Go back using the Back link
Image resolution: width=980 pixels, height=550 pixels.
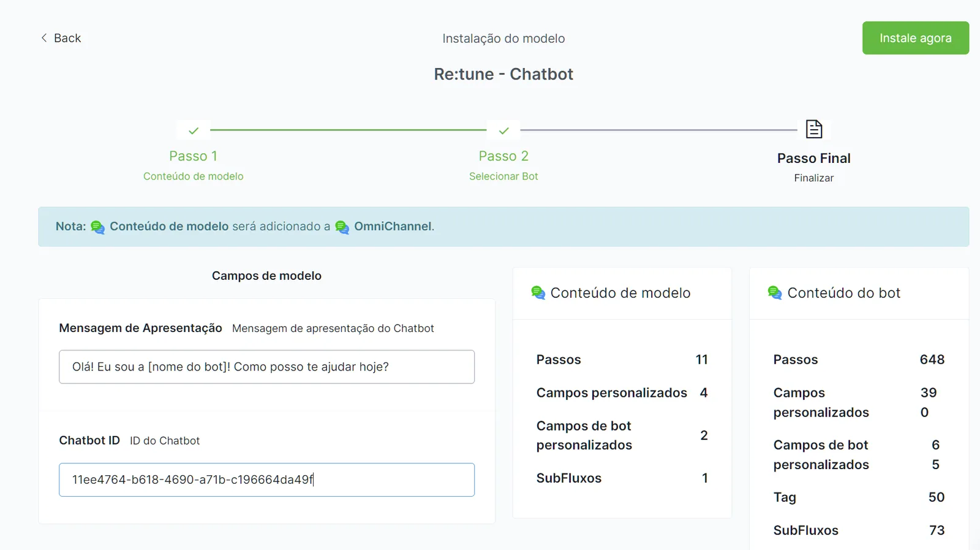(x=61, y=38)
